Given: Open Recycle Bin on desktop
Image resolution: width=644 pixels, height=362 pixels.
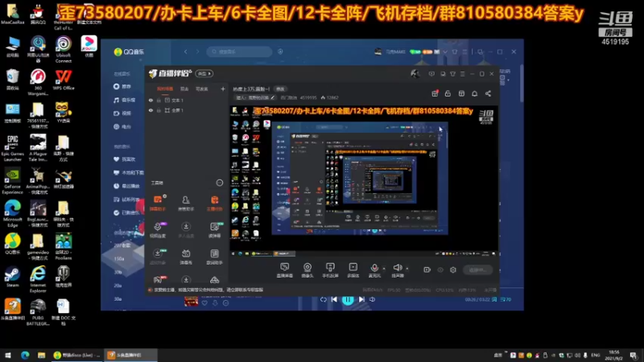Looking at the screenshot, I should (12, 80).
